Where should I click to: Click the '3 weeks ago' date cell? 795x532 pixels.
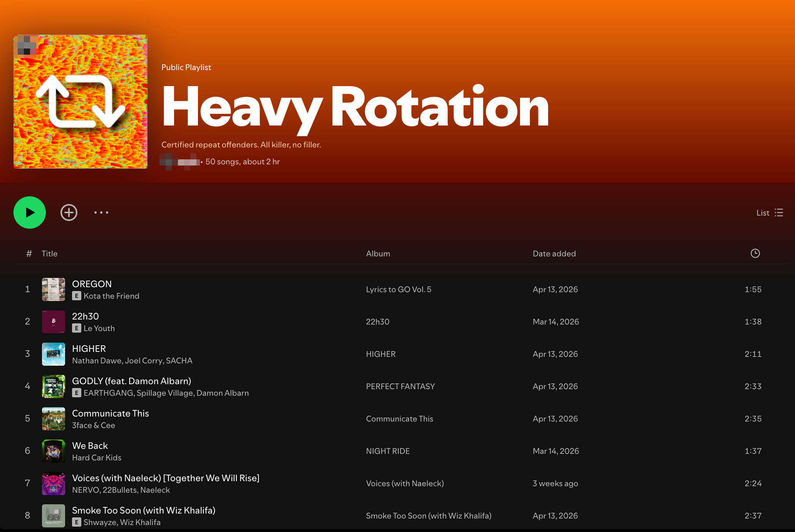click(x=555, y=483)
